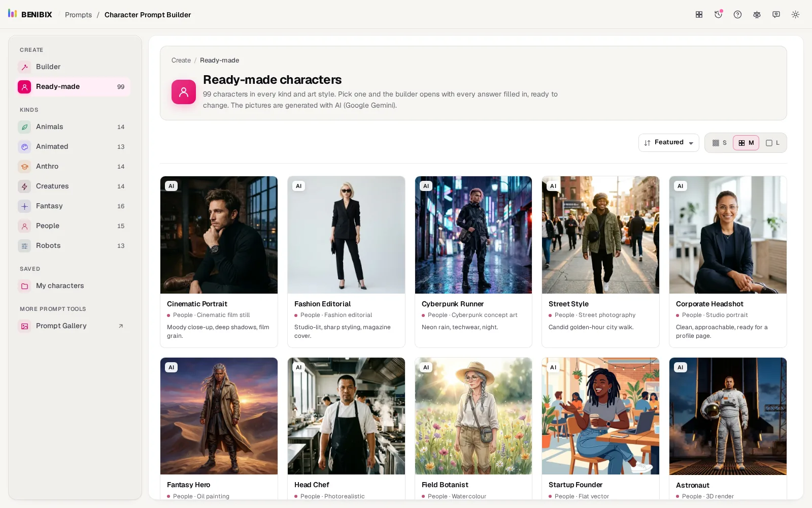
Task: Toggle light/dark theme with sun icon
Action: coord(795,14)
